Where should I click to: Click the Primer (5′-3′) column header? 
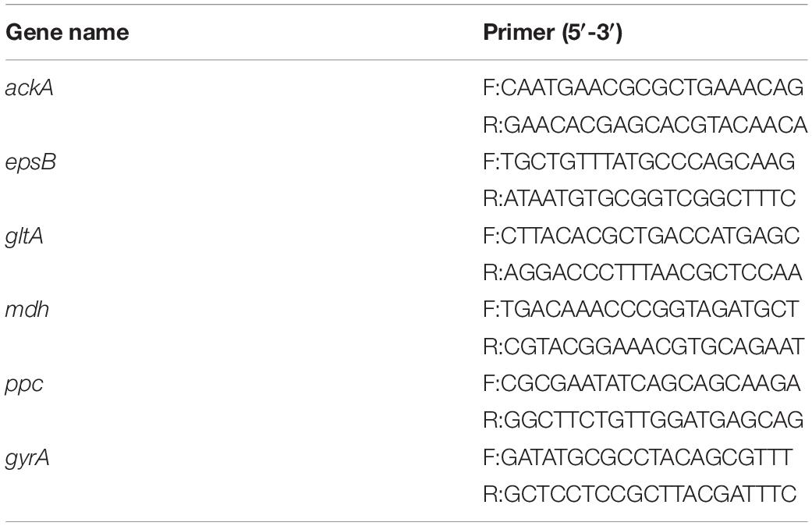[552, 33]
